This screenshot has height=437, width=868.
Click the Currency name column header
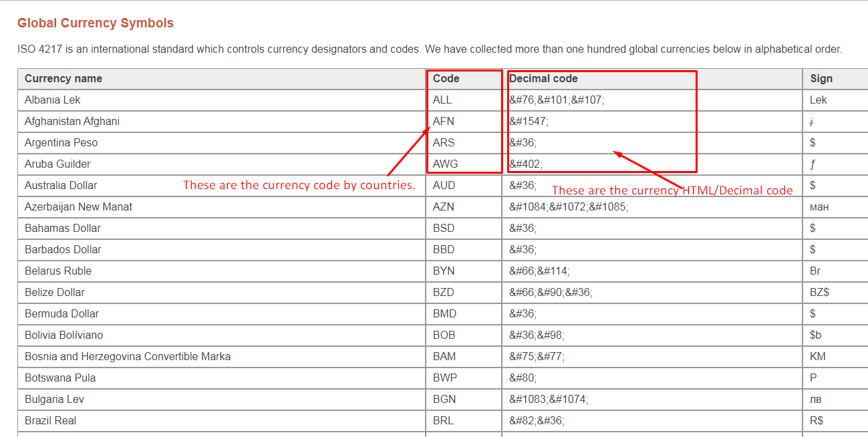point(63,79)
